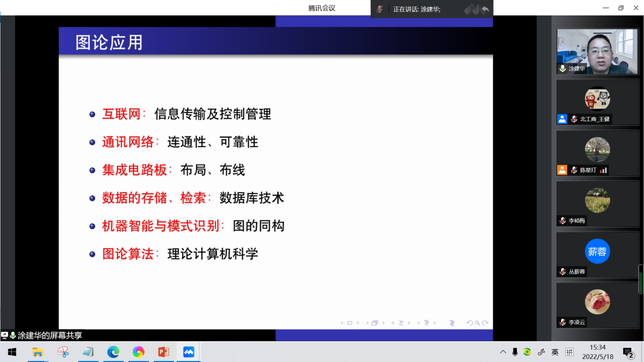
Task: Expand the hidden system tray icons
Action: pos(503,352)
